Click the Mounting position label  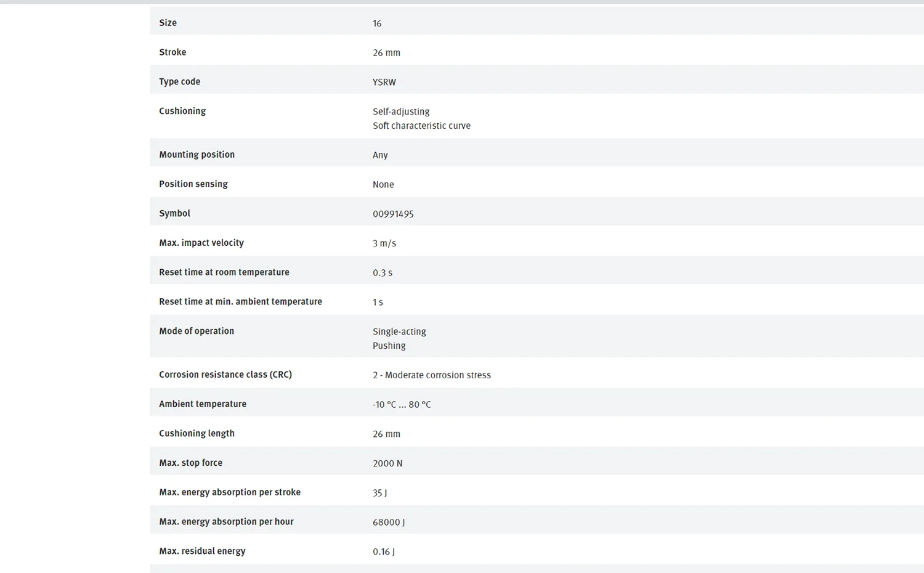197,155
